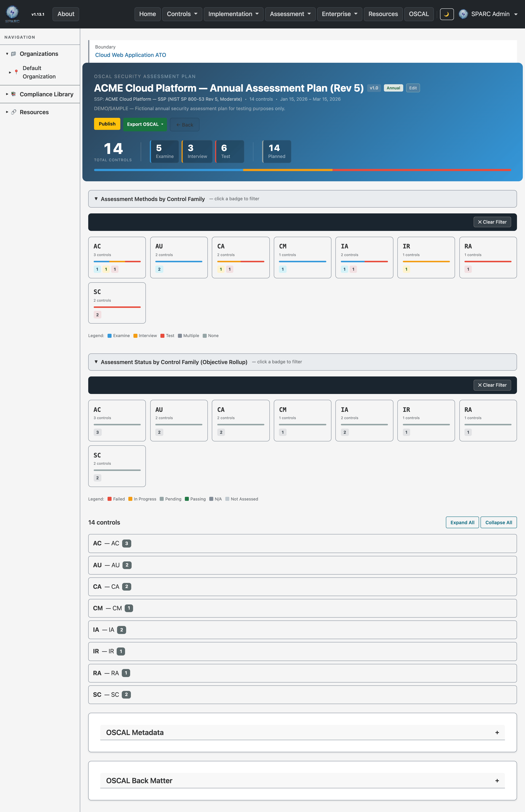Click the Expand All button
This screenshot has width=525, height=812.
point(462,523)
